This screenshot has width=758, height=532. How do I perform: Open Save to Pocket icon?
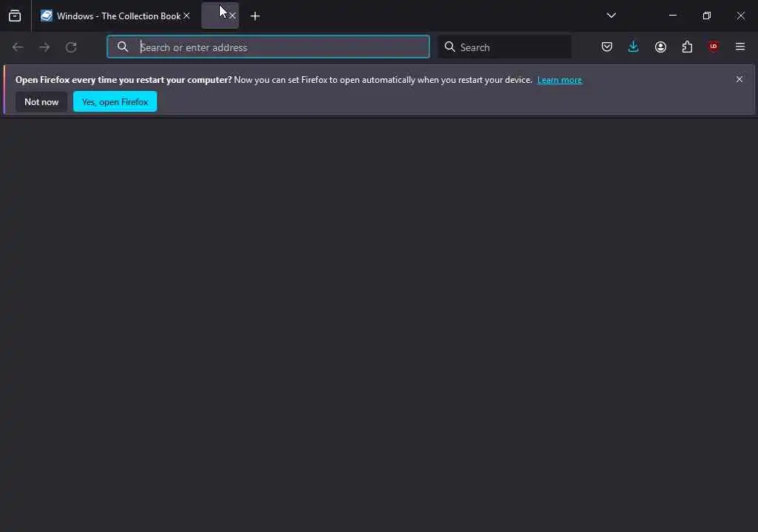[607, 47]
